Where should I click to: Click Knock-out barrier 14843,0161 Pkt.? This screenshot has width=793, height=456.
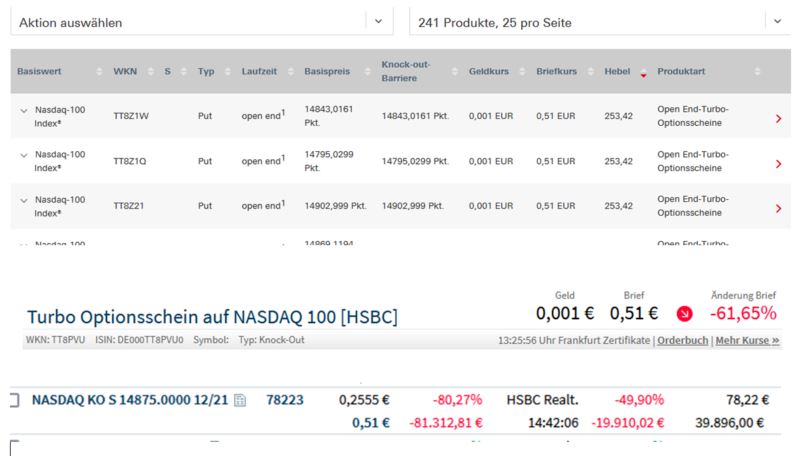(415, 116)
